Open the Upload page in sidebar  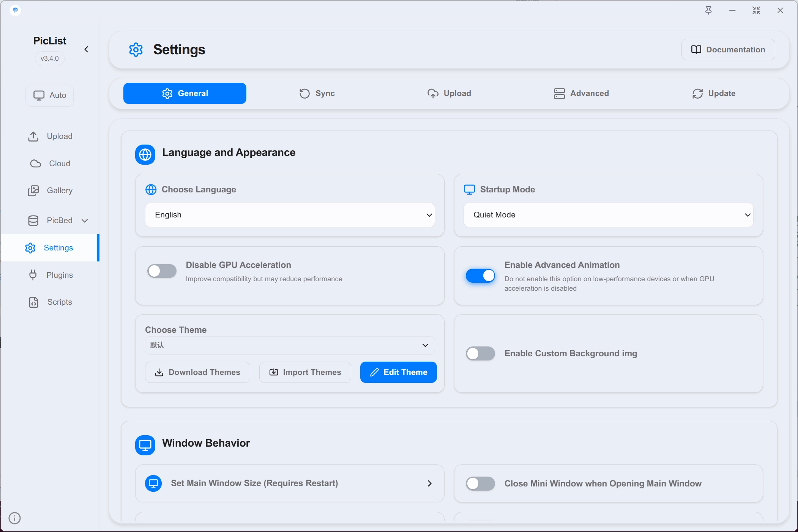(x=50, y=136)
